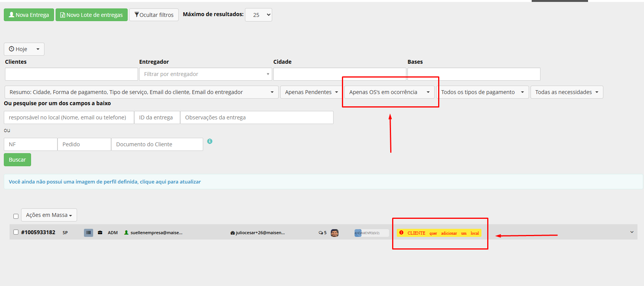Click the Ocultar filtros button
644x286 pixels.
(x=154, y=15)
